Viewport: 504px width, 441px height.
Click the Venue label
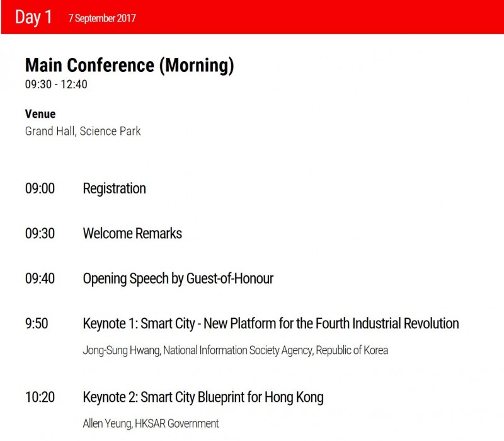(40, 114)
